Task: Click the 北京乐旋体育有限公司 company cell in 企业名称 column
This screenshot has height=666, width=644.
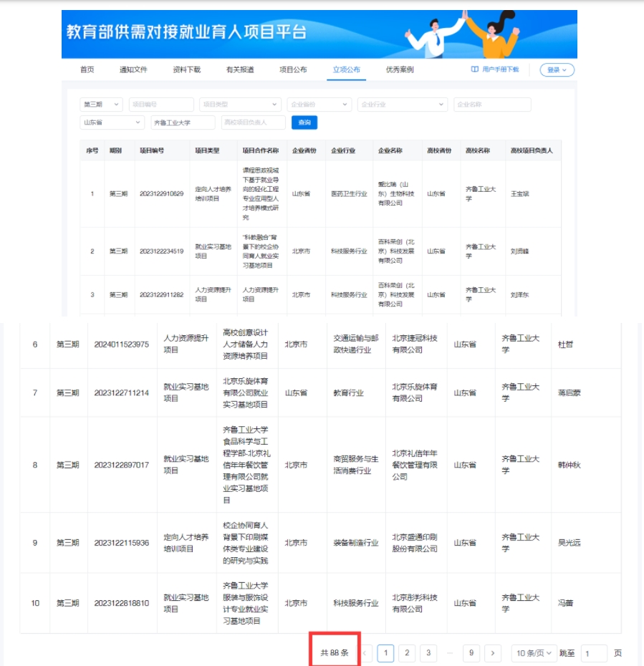Action: tap(415, 392)
